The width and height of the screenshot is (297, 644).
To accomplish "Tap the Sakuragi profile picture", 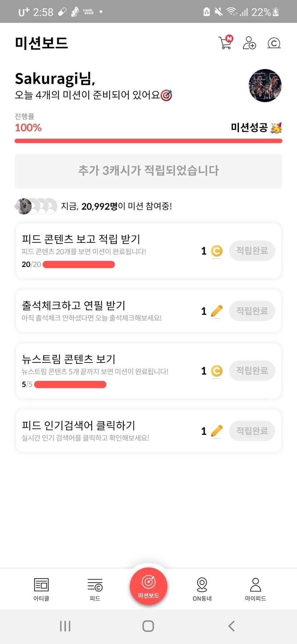I will (265, 85).
